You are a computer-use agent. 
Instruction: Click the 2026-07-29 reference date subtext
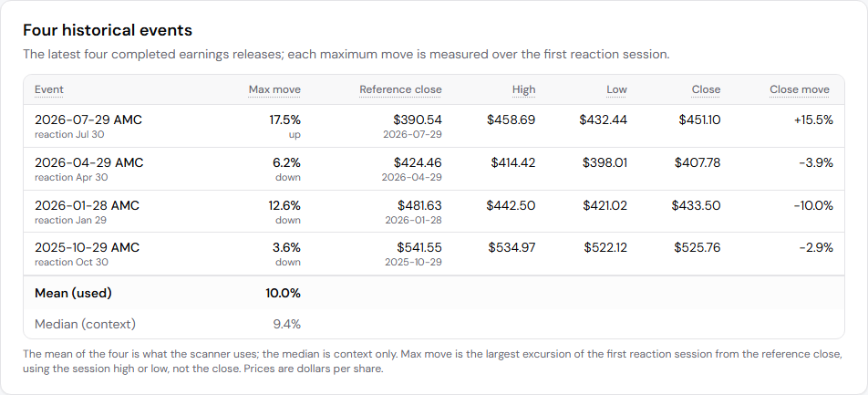[x=412, y=135]
